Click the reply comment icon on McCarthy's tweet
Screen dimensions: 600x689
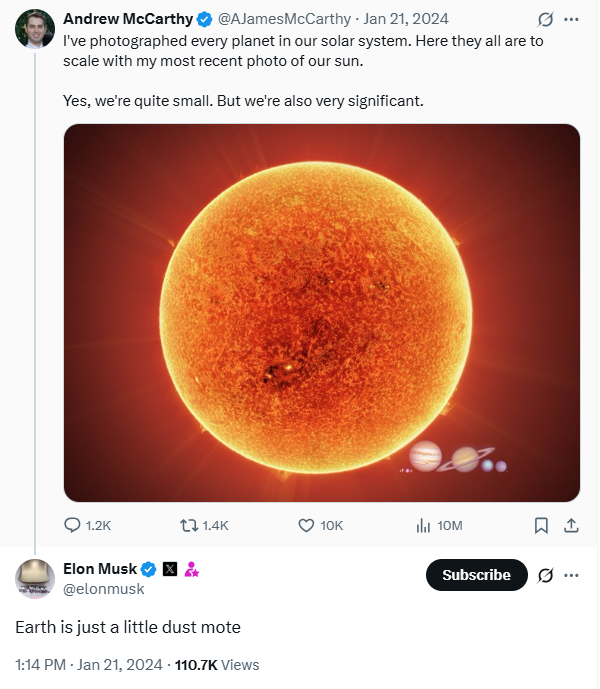(73, 525)
